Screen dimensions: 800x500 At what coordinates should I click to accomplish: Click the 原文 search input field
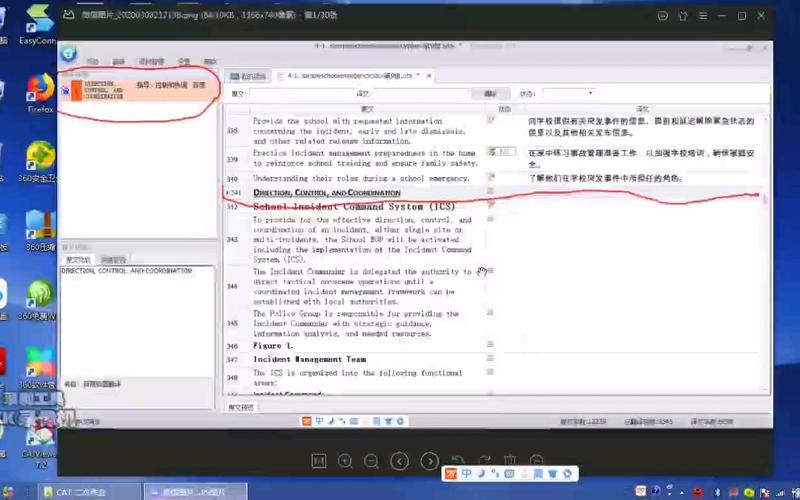(303, 94)
